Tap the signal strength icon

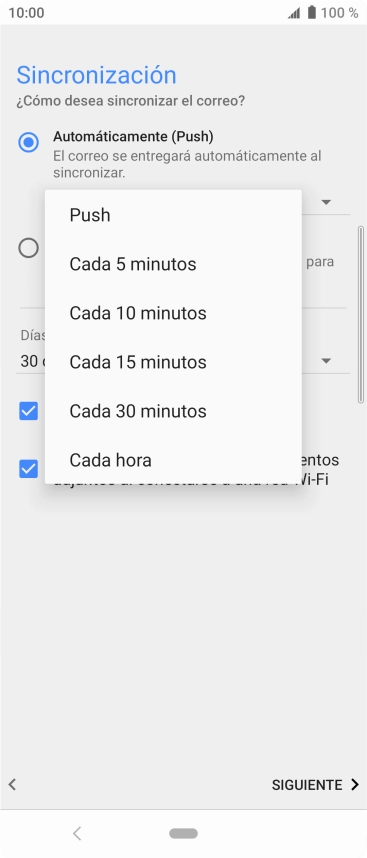click(x=294, y=13)
